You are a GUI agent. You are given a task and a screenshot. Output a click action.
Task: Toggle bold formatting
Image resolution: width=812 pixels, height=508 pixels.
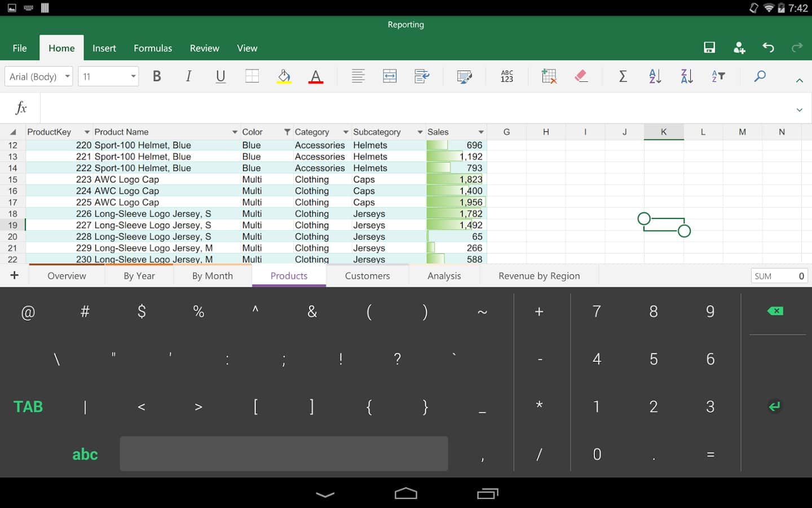tap(157, 76)
